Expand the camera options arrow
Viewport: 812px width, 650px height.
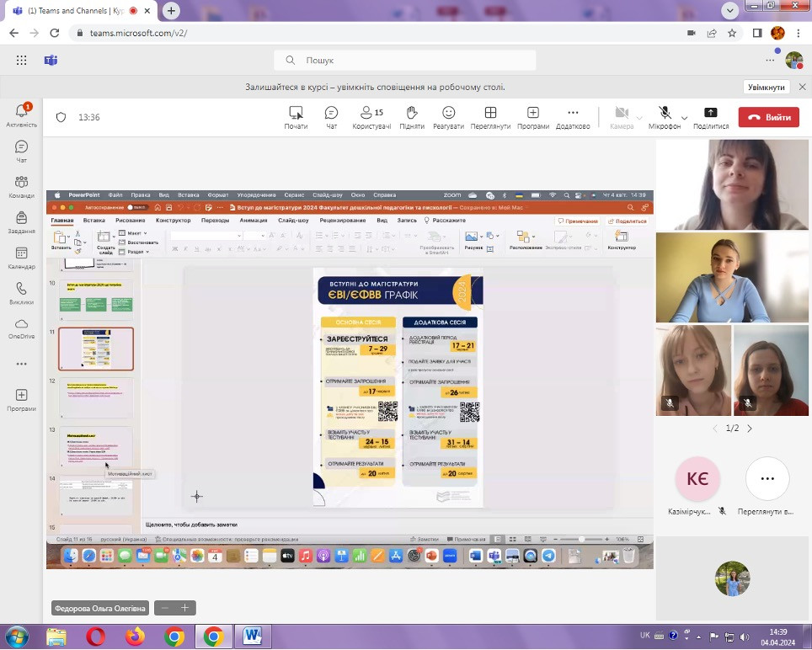[639, 117]
